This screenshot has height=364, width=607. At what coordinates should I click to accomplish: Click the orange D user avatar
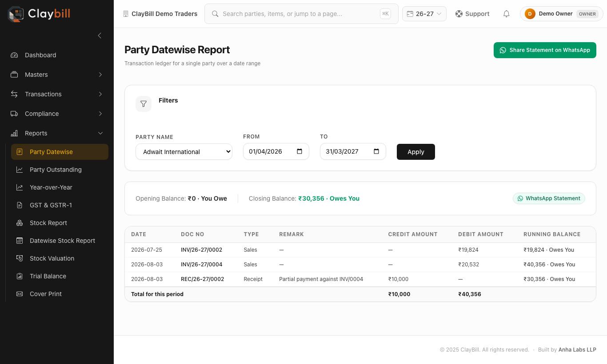pyautogui.click(x=530, y=14)
